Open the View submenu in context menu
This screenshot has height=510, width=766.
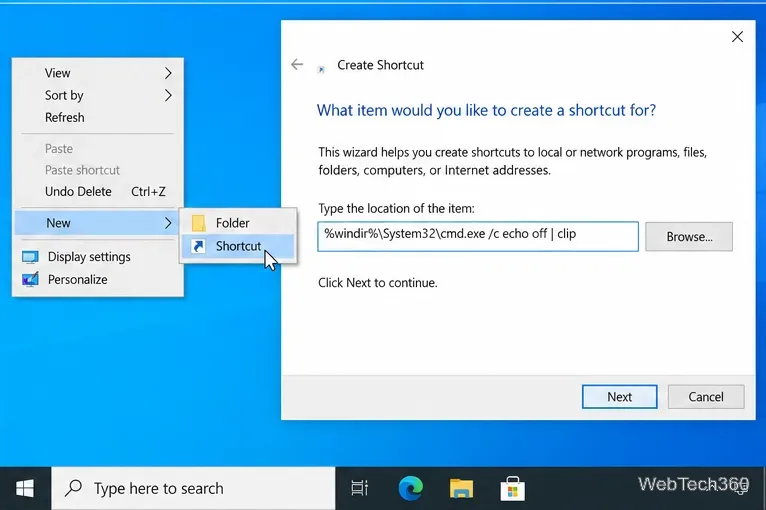click(x=98, y=73)
